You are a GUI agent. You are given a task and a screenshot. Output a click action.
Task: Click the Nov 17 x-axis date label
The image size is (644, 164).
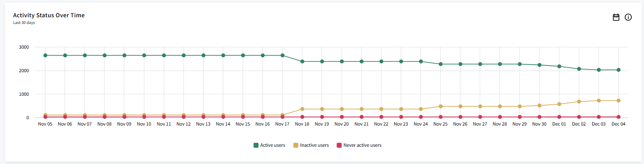tap(282, 124)
